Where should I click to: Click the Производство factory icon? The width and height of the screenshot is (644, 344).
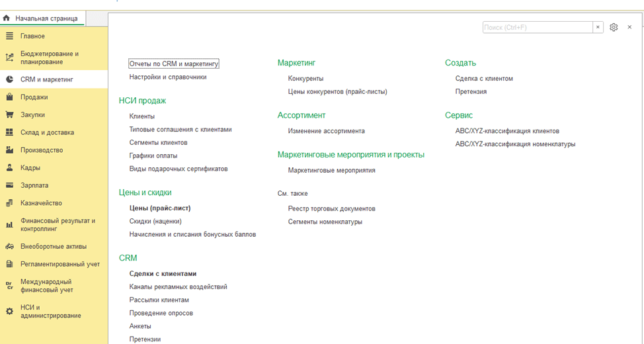9,150
